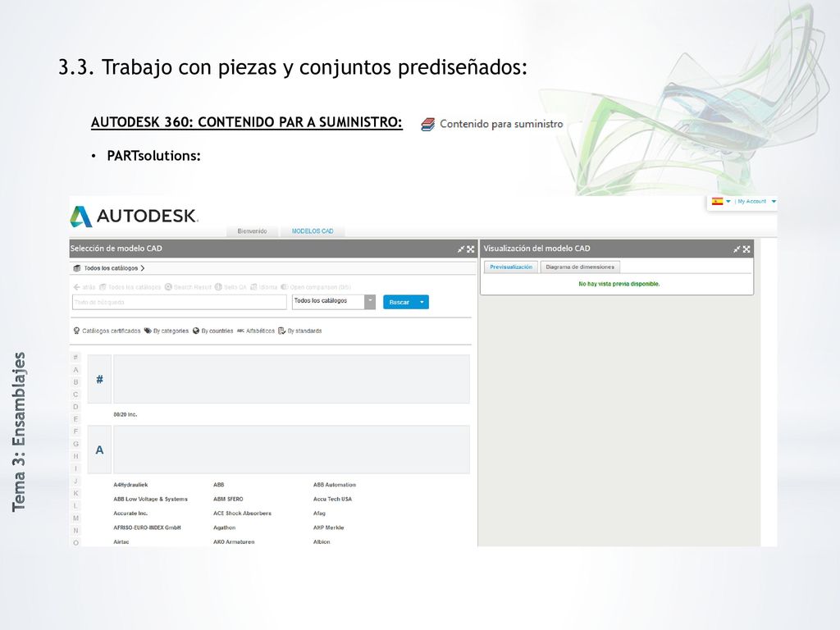Click the Buscar button
The width and height of the screenshot is (840, 630).
[399, 302]
